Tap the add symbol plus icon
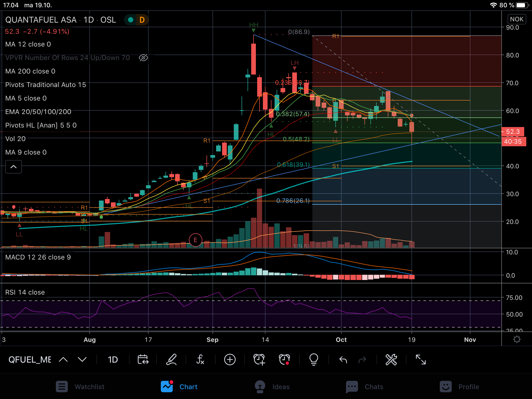Image resolution: width=532 pixels, height=399 pixels. 230,360
